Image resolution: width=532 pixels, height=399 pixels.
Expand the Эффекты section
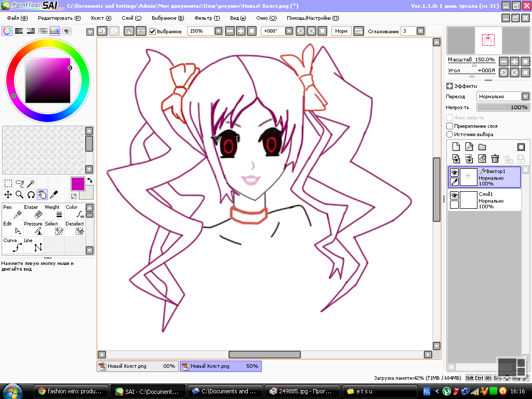coord(450,86)
